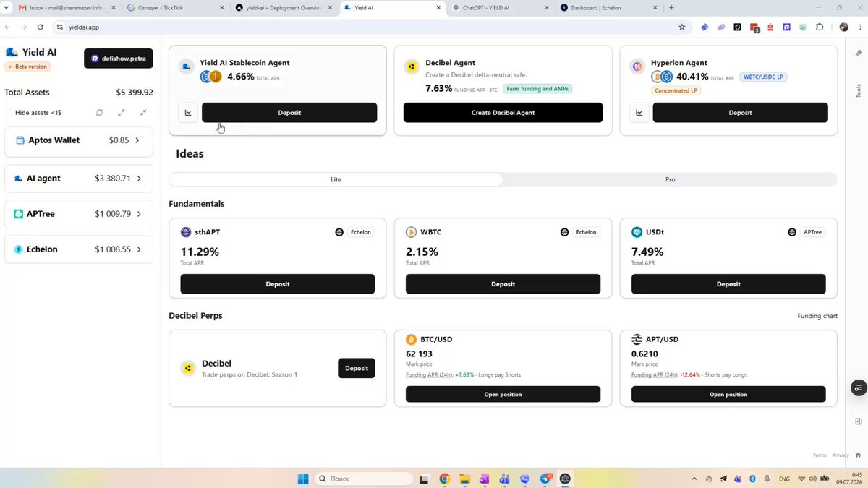This screenshot has height=488, width=868.
Task: Expand the AI agent section
Action: pyautogui.click(x=79, y=178)
